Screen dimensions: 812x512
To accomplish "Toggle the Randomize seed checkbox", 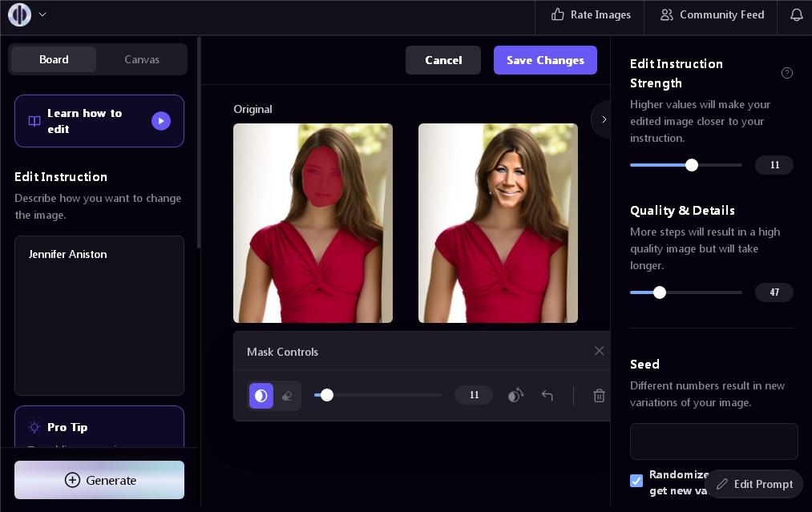I will [x=636, y=481].
